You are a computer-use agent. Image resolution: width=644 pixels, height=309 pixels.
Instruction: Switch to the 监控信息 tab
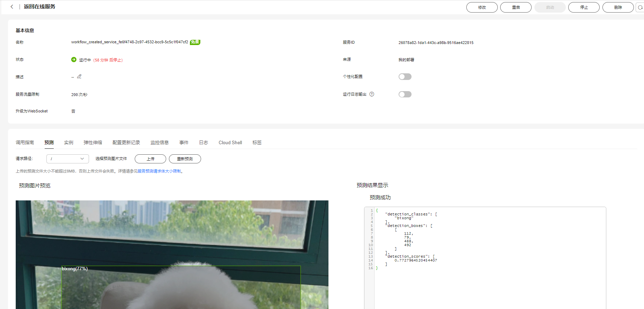pos(160,142)
